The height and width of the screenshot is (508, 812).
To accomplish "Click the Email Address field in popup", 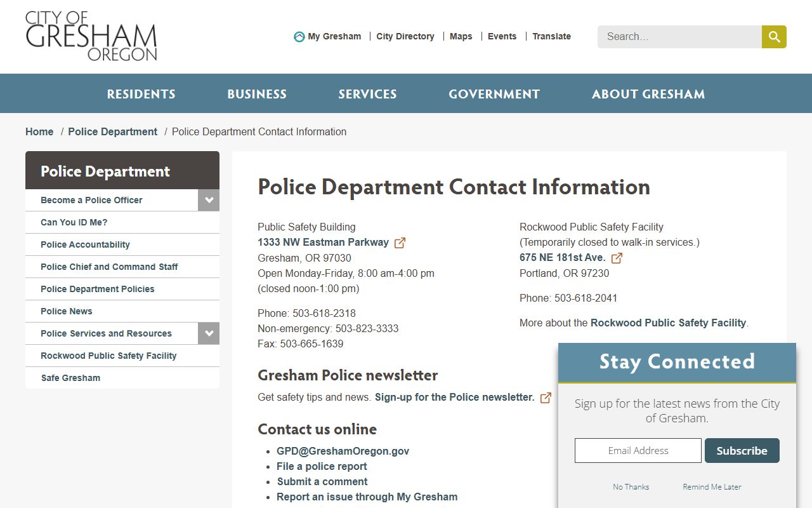I will 638,451.
